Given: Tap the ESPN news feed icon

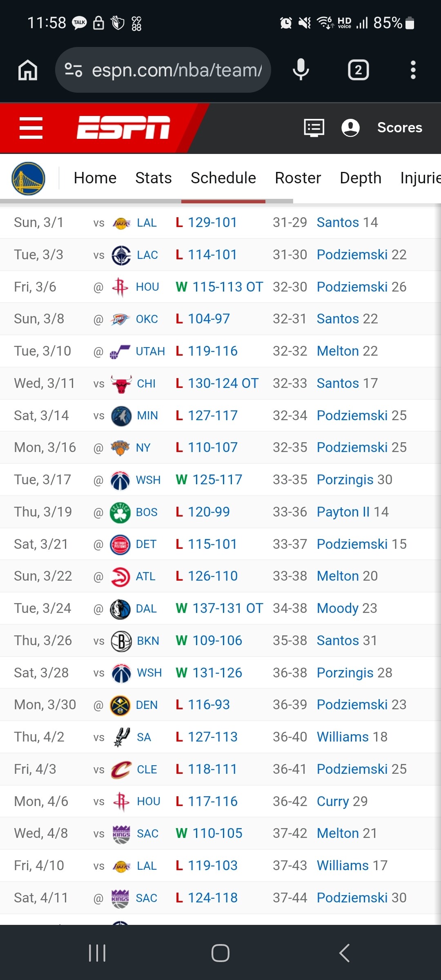Looking at the screenshot, I should point(314,128).
